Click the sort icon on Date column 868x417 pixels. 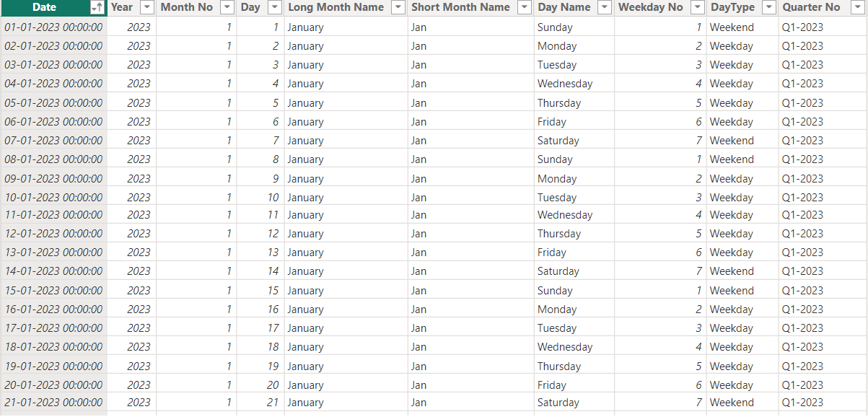[96, 7]
